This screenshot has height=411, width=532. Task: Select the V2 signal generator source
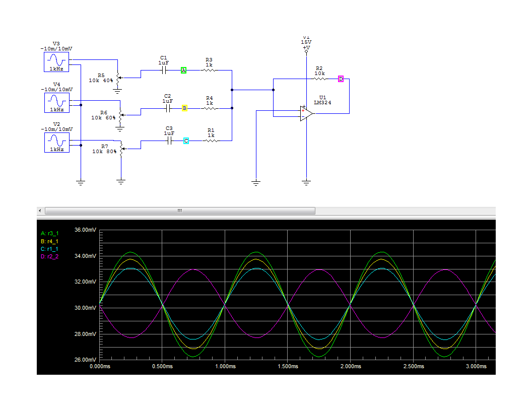pyautogui.click(x=56, y=143)
